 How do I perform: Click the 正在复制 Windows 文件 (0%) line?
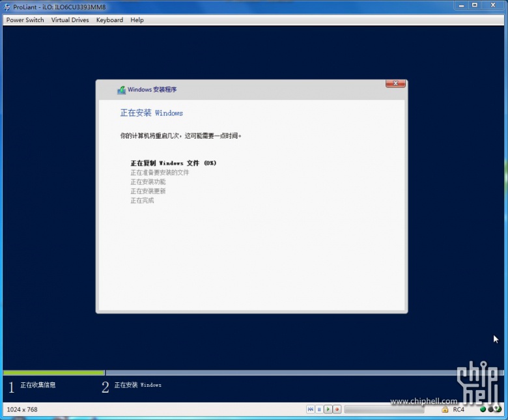point(173,163)
